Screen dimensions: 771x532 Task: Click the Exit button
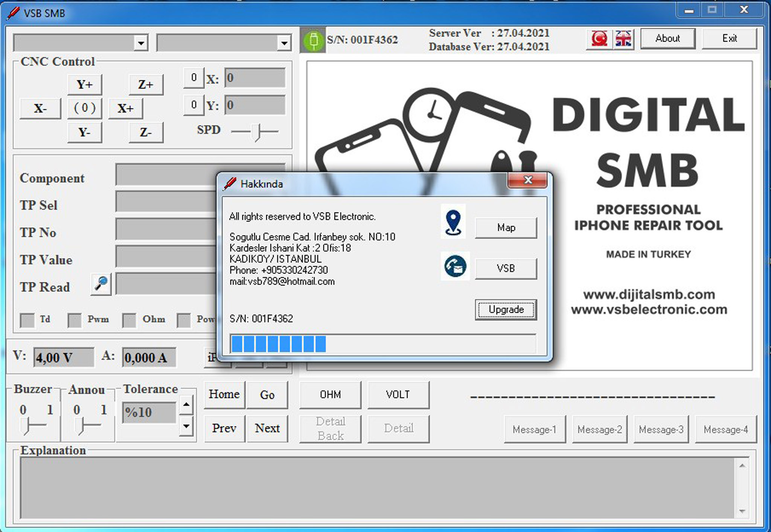pos(729,38)
